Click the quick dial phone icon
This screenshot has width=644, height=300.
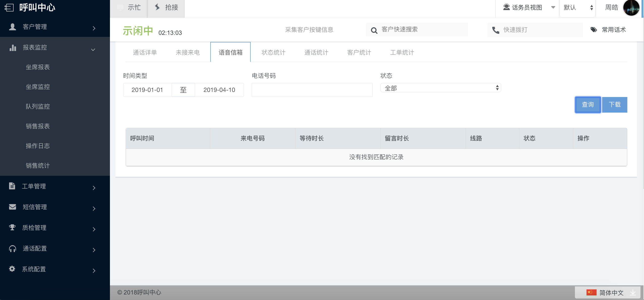coord(495,30)
